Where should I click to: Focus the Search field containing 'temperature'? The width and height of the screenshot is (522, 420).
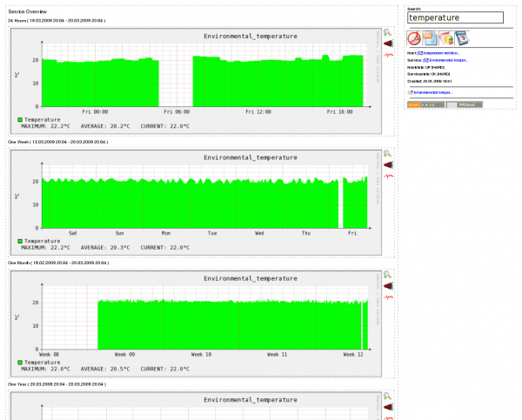coord(455,17)
